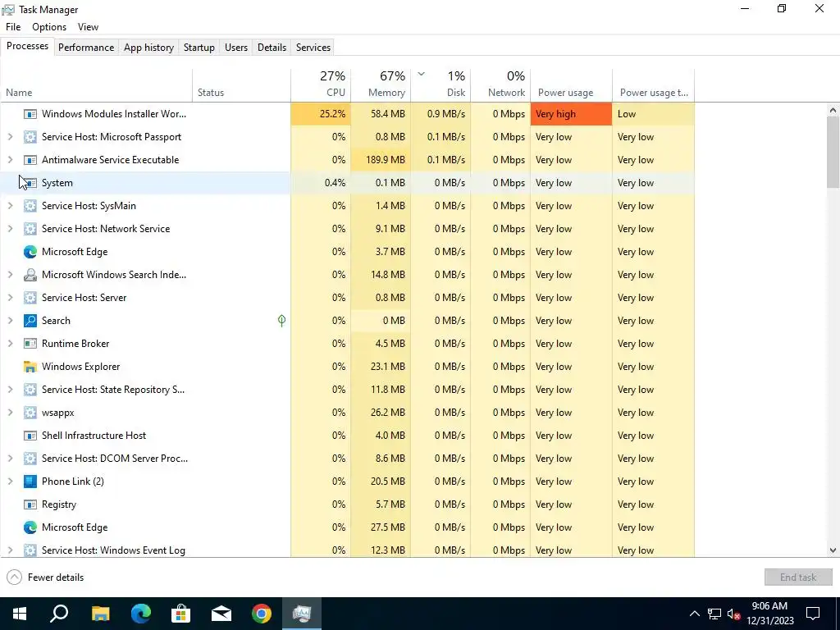Click the Phone Link process icon
840x630 pixels.
coord(30,482)
